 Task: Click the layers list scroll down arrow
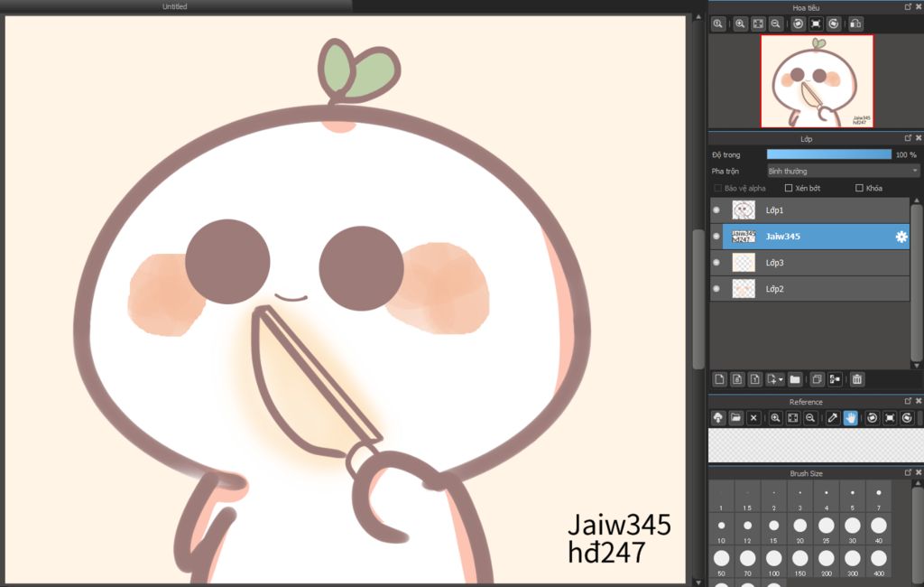click(x=917, y=365)
